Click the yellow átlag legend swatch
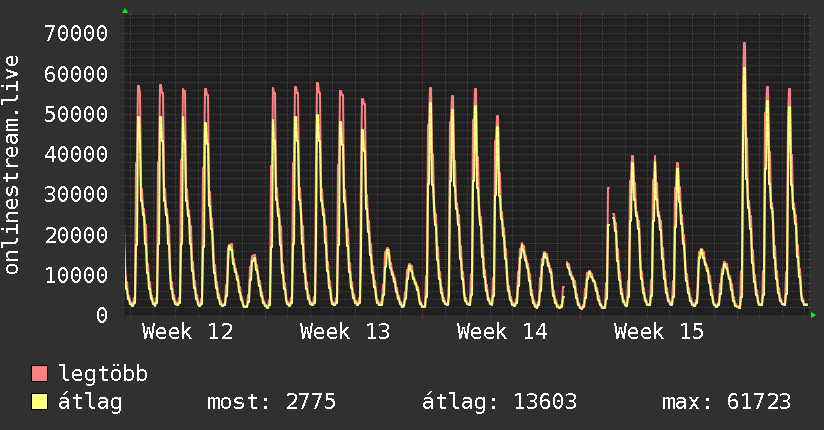The image size is (824, 430). click(x=39, y=402)
